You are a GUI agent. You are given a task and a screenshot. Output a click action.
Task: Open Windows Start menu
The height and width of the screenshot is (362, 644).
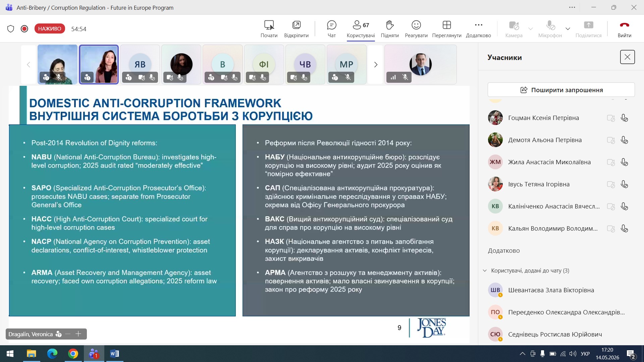click(x=10, y=354)
